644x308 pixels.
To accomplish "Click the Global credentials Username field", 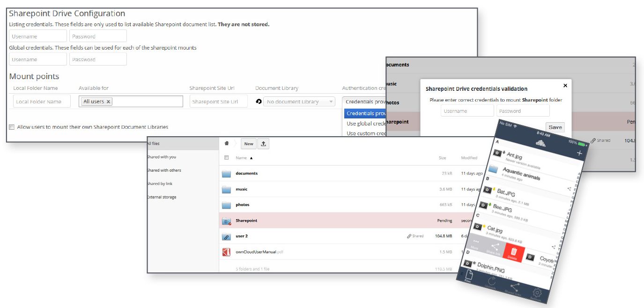I will pyautogui.click(x=38, y=59).
